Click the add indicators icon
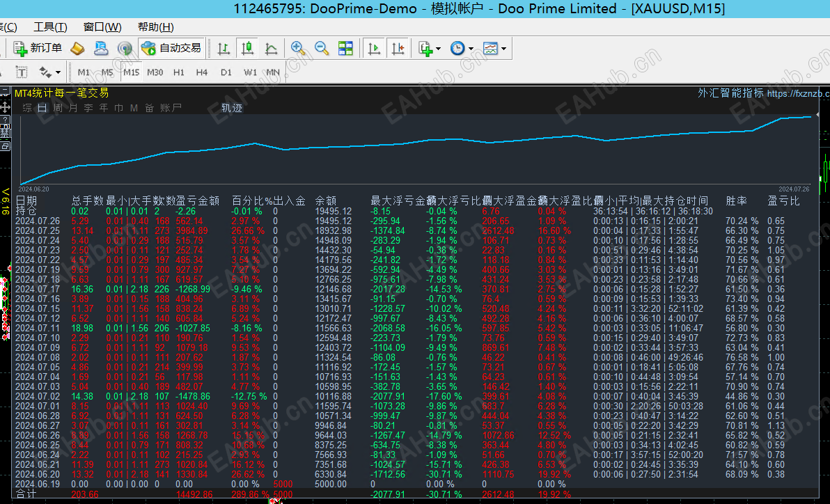 click(x=425, y=49)
